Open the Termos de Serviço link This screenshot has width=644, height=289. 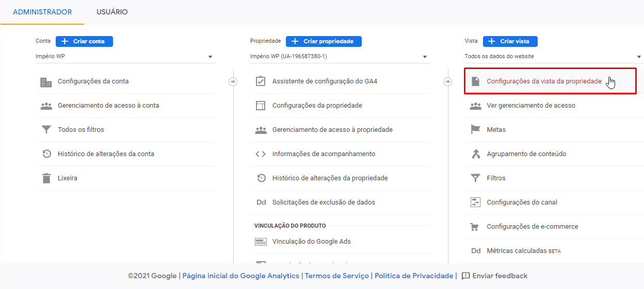[337, 276]
